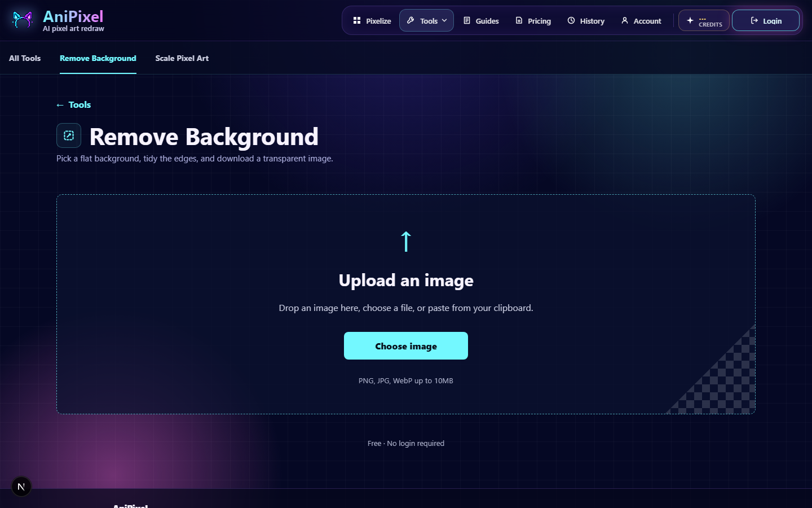Image resolution: width=812 pixels, height=508 pixels.
Task: Click the AniPixel brand name
Action: coord(73,16)
